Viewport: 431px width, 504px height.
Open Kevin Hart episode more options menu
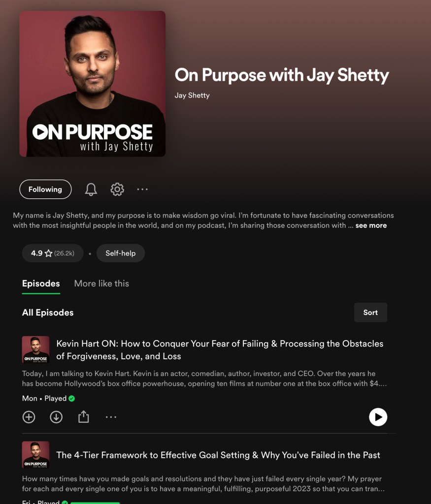tap(111, 417)
